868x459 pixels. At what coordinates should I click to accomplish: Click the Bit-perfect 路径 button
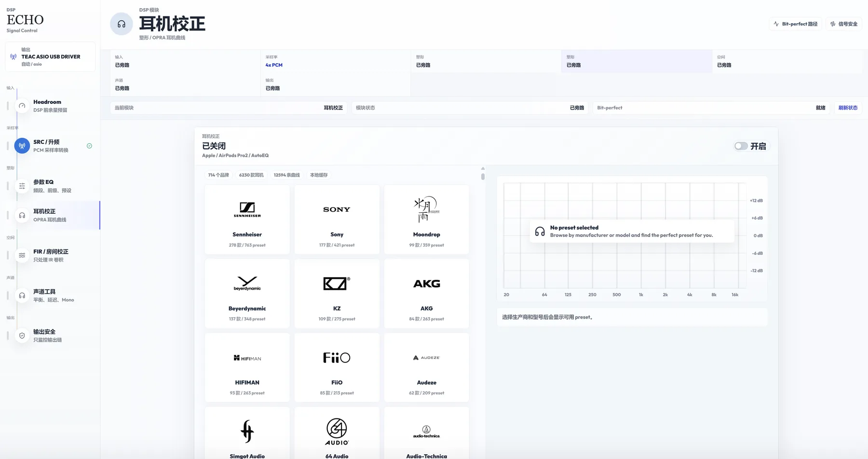point(796,24)
